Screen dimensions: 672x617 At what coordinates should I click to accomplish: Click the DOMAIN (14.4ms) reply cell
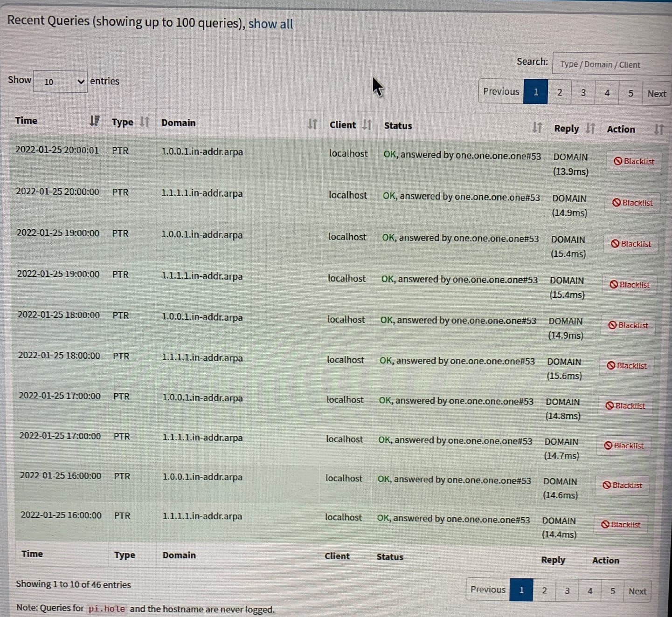click(559, 528)
